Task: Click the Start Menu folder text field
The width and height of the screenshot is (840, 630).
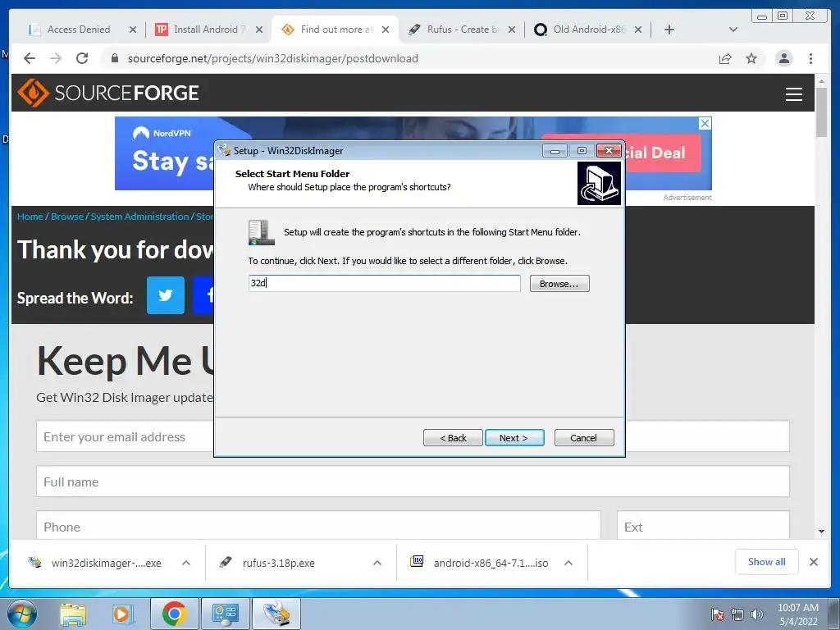Action: pyautogui.click(x=384, y=283)
